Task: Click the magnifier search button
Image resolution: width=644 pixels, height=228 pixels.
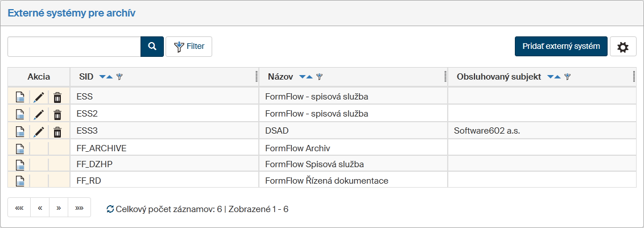Action: [x=152, y=47]
